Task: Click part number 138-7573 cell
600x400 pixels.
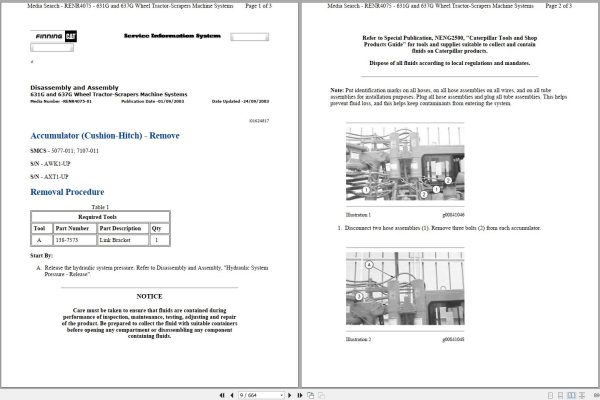Action: (x=75, y=240)
